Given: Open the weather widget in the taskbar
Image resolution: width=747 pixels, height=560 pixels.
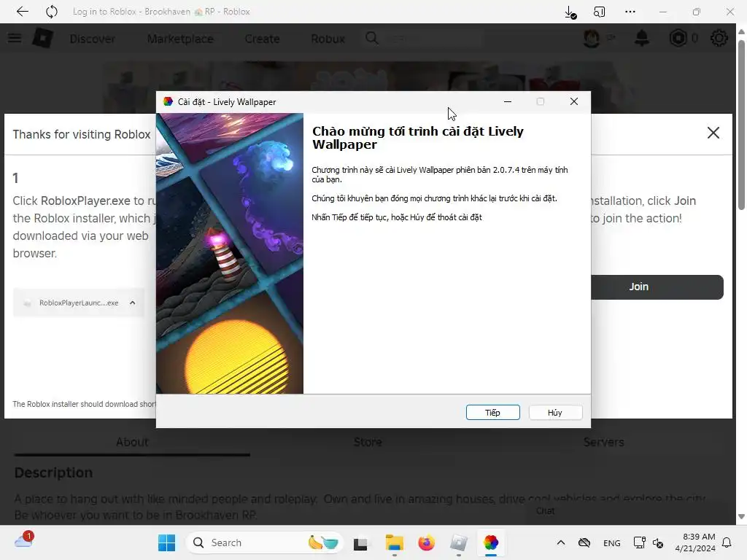Looking at the screenshot, I should click(x=24, y=541).
